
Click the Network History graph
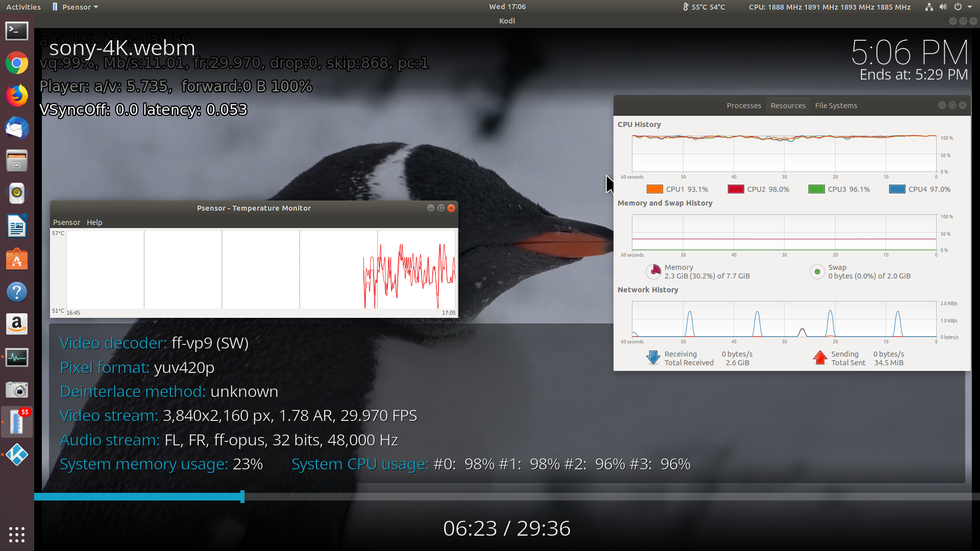(784, 319)
